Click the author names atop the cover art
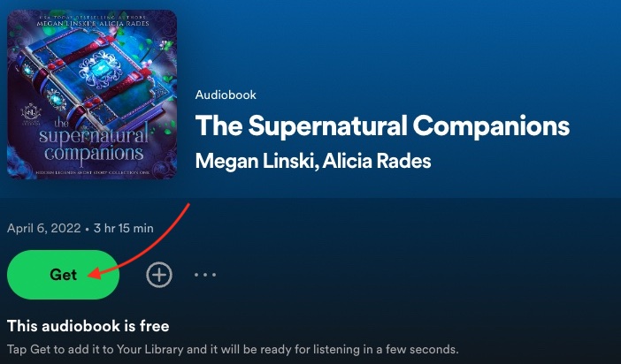This screenshot has height=364, width=621. click(92, 23)
